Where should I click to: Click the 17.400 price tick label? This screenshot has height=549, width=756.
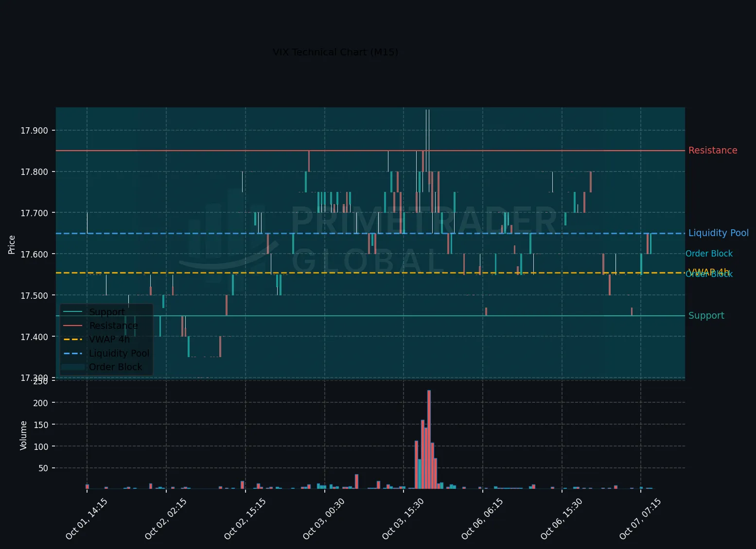(x=34, y=337)
